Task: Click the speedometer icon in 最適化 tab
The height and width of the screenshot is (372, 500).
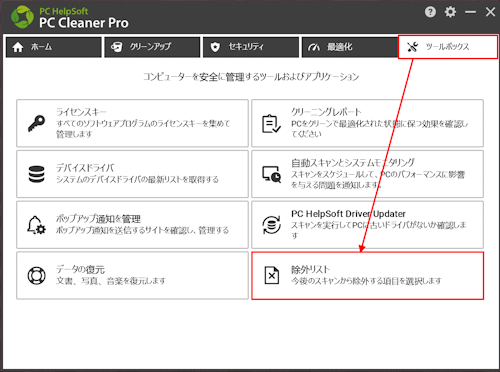Action: [x=314, y=48]
